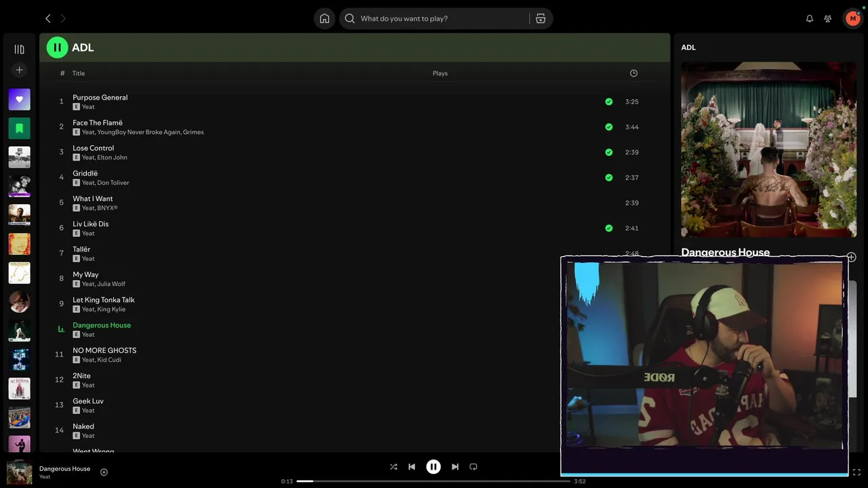Sort by the # column header
This screenshot has width=868, height=488.
click(x=62, y=73)
